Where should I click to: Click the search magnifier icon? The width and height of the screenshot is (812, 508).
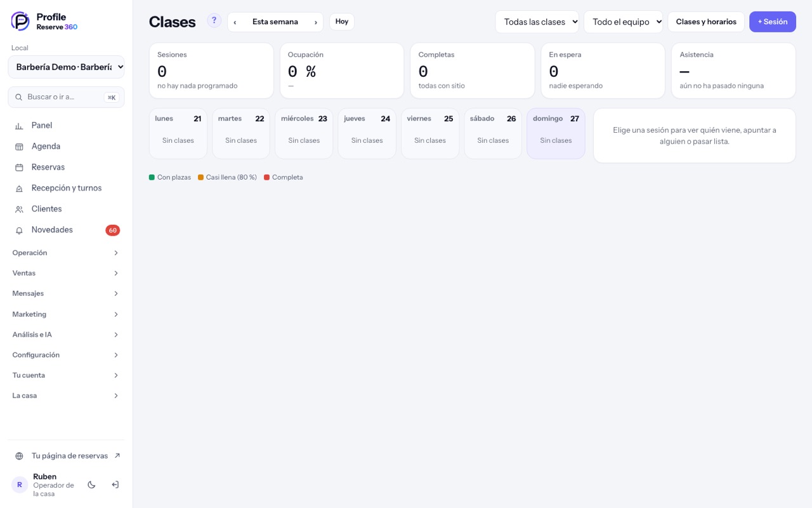pyautogui.click(x=19, y=97)
